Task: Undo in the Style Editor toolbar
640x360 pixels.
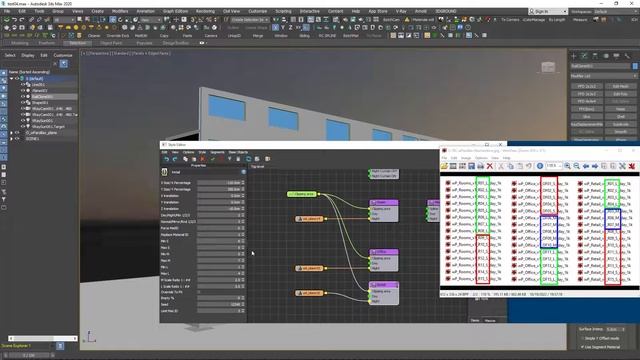Action: (166, 159)
